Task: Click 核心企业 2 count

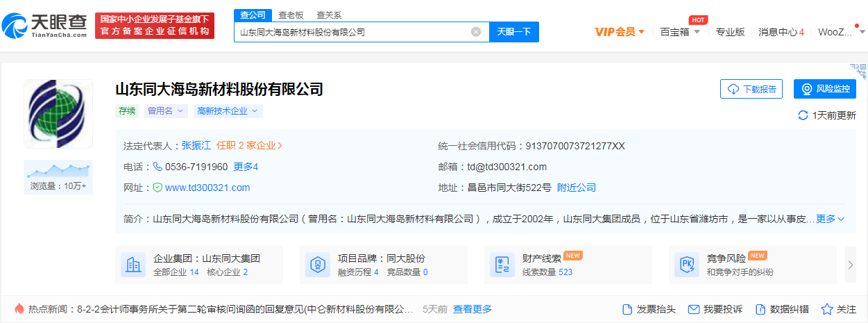Action: pyautogui.click(x=228, y=272)
